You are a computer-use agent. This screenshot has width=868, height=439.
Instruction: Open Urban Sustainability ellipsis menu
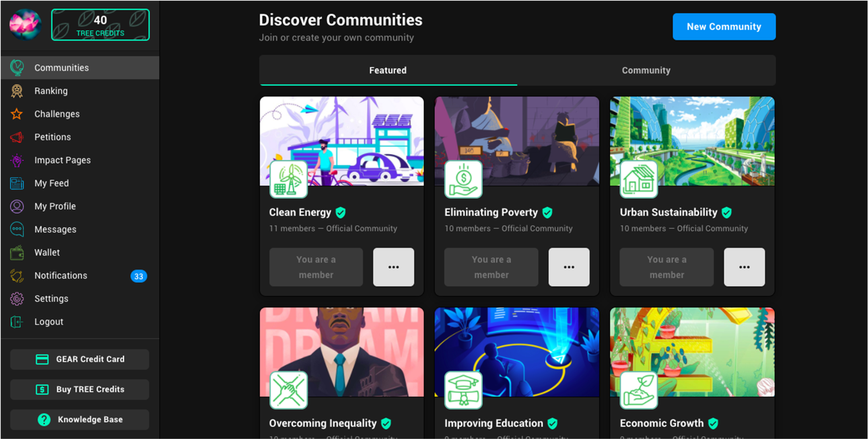pyautogui.click(x=744, y=267)
